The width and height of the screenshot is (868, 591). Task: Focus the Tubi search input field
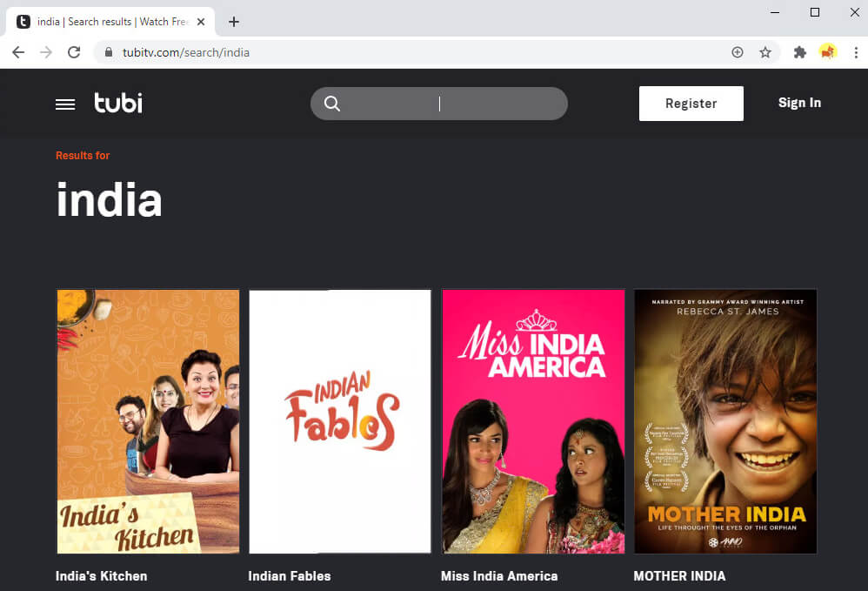point(439,104)
